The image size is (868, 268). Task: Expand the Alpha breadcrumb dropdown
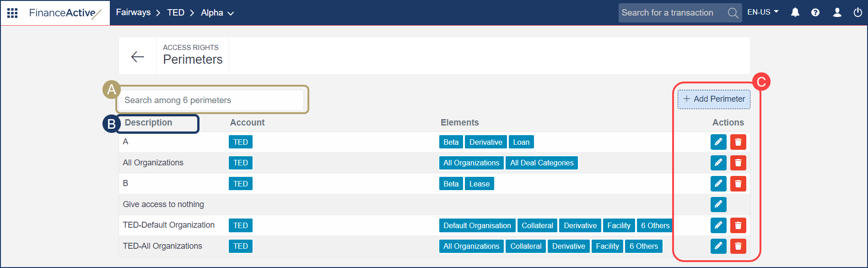click(217, 13)
